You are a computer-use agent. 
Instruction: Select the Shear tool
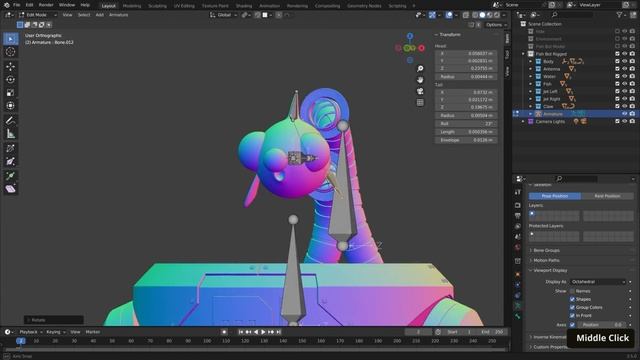11,189
